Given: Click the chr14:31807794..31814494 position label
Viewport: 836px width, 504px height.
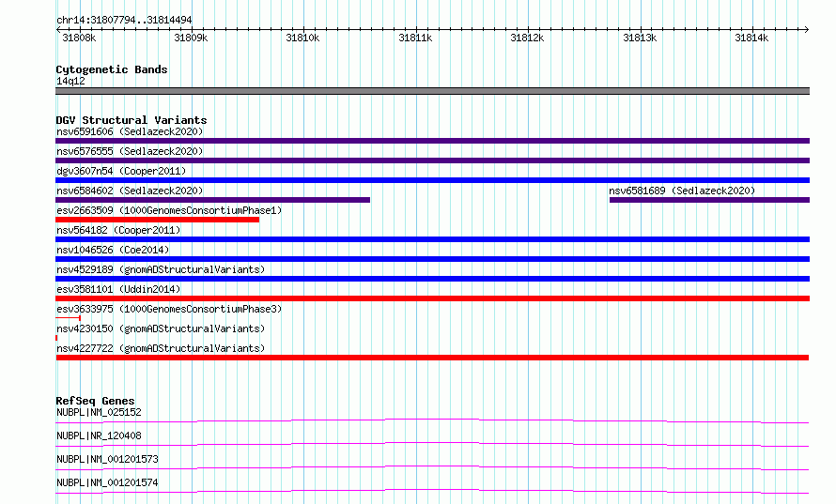Looking at the screenshot, I should [124, 20].
